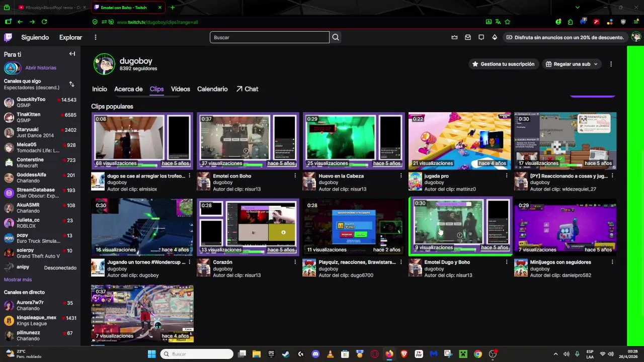Open the Calendario tab
The height and width of the screenshot is (362, 644).
[x=212, y=89]
